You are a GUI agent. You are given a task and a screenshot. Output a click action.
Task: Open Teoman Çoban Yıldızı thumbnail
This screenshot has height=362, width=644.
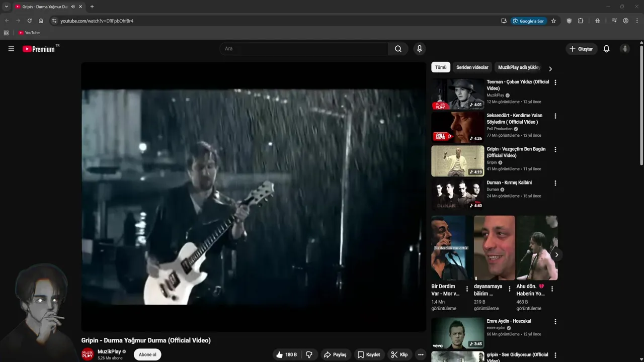(458, 94)
